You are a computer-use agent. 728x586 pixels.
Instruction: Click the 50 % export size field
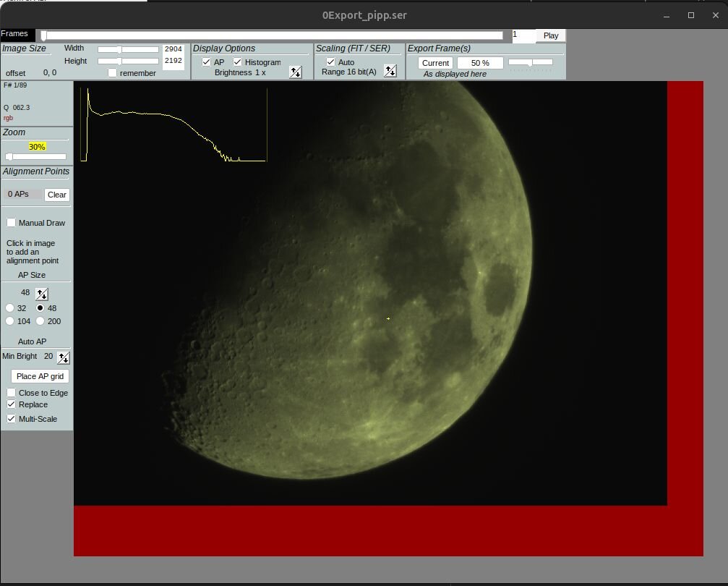pyautogui.click(x=480, y=63)
